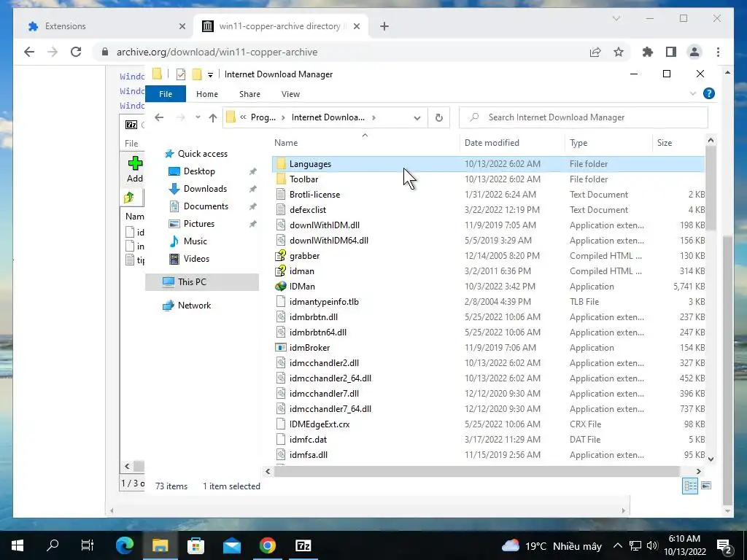The width and height of the screenshot is (747, 560).
Task: Reload the archive.org page in Chrome
Action: (76, 52)
